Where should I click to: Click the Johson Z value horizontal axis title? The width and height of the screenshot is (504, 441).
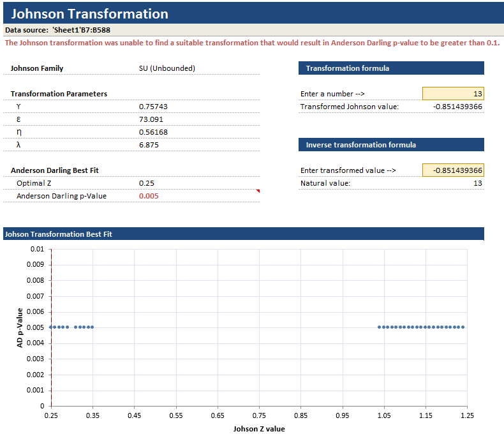pos(258,428)
